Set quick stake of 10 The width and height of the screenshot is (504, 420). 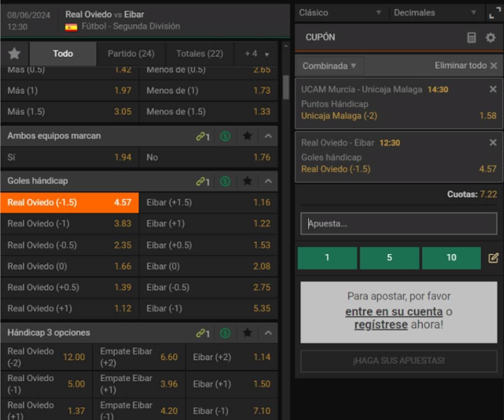(x=451, y=258)
